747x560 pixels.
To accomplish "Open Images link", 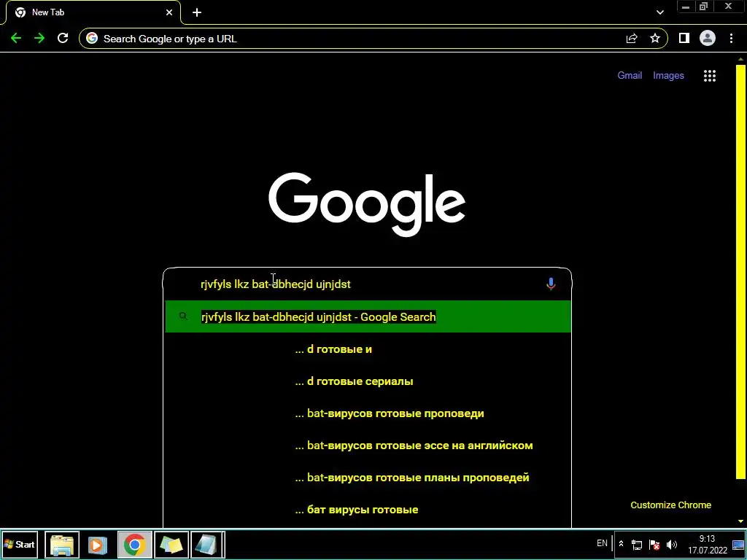I will pyautogui.click(x=668, y=75).
